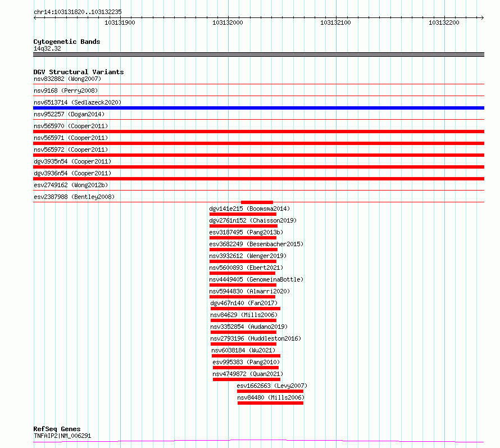Open the nsv565972 (Cooper2011) variant
This screenshot has width=500, height=448.
[71, 150]
